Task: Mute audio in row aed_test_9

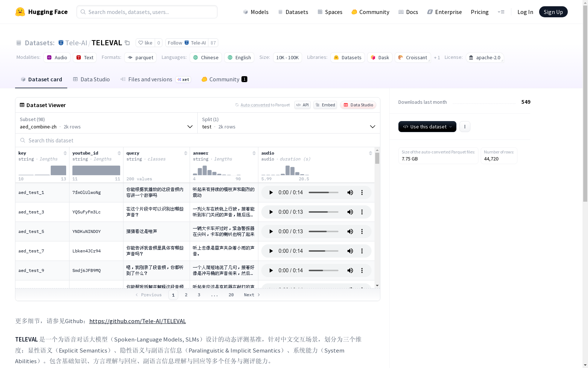Action: tap(350, 270)
